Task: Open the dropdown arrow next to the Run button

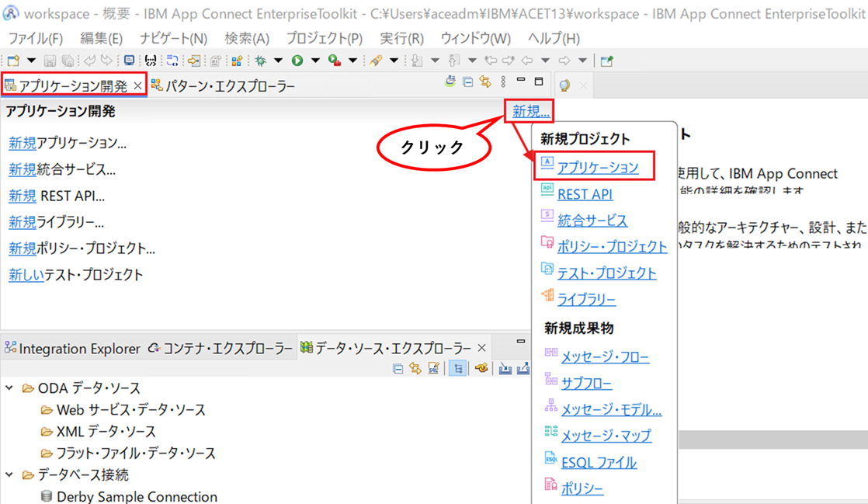Action: (x=315, y=61)
